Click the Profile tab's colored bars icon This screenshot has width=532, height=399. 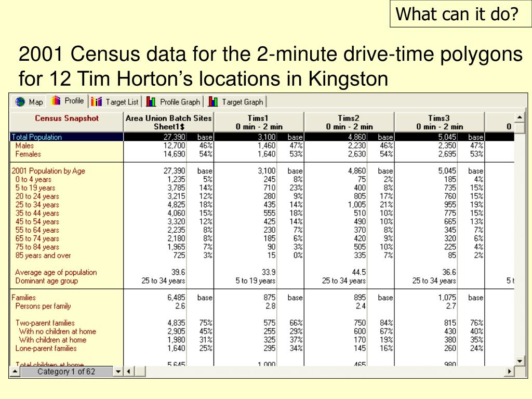coord(56,100)
